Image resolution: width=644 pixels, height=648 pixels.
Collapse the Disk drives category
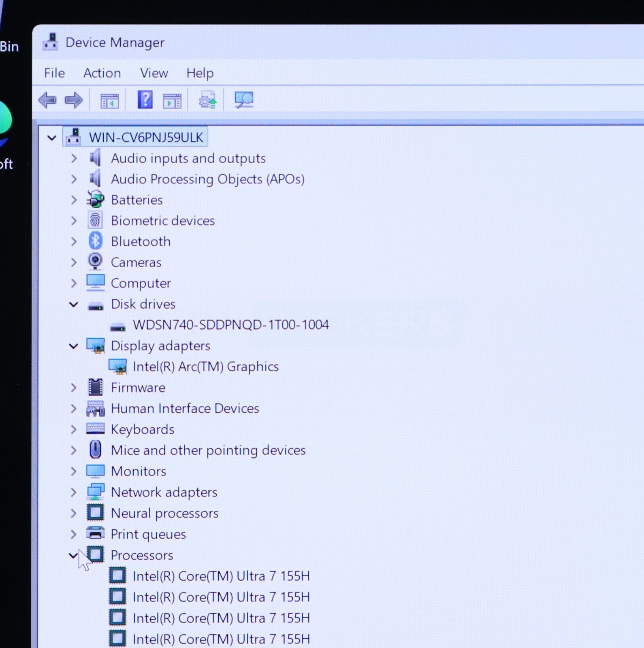point(74,304)
